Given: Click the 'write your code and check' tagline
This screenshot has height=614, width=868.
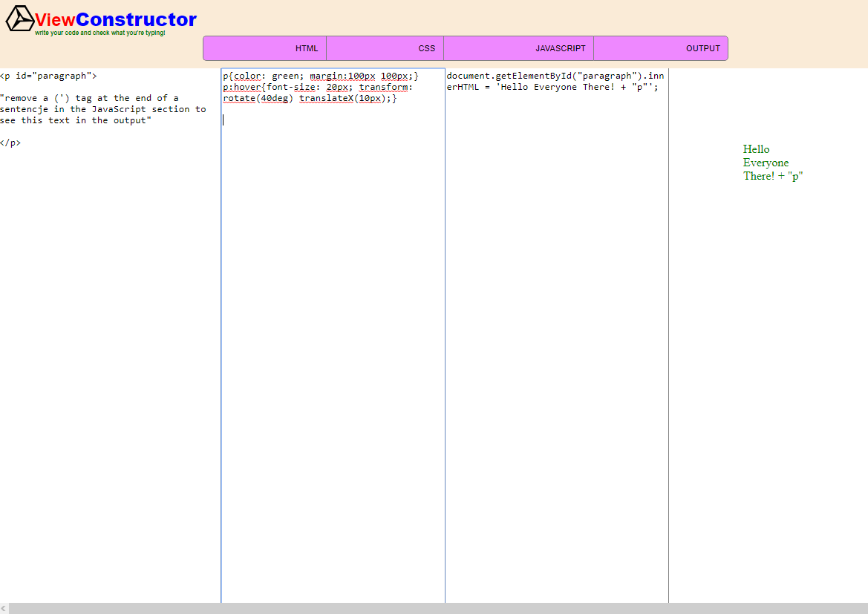Looking at the screenshot, I should pos(99,33).
